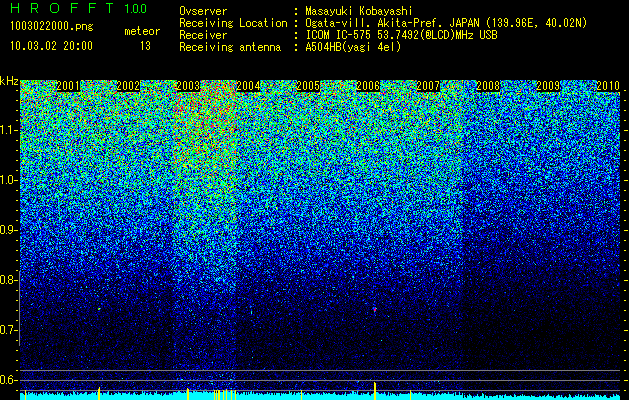Image resolution: width=629 pixels, height=400 pixels.
Task: Click the observer name Masayuki Kobayashi
Action: click(359, 11)
